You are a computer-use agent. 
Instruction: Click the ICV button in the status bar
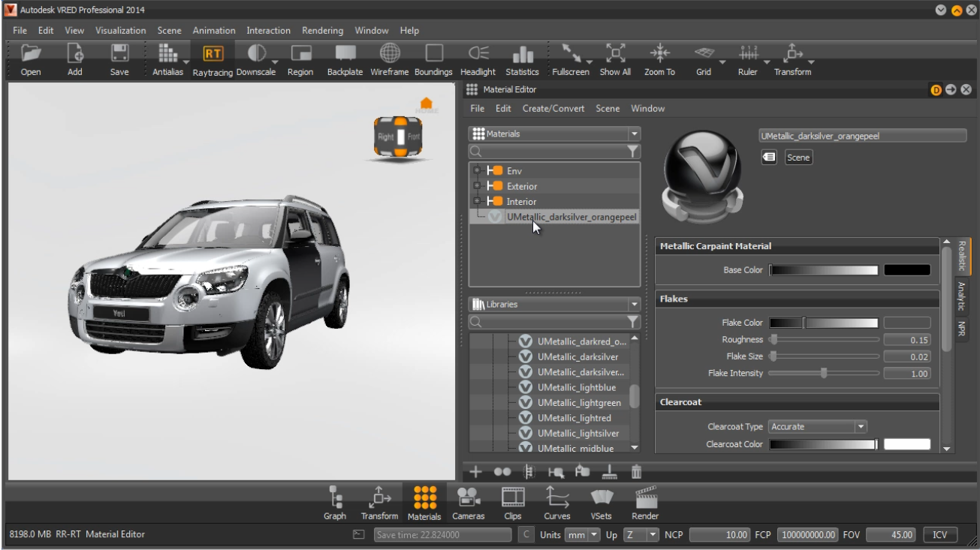[940, 534]
